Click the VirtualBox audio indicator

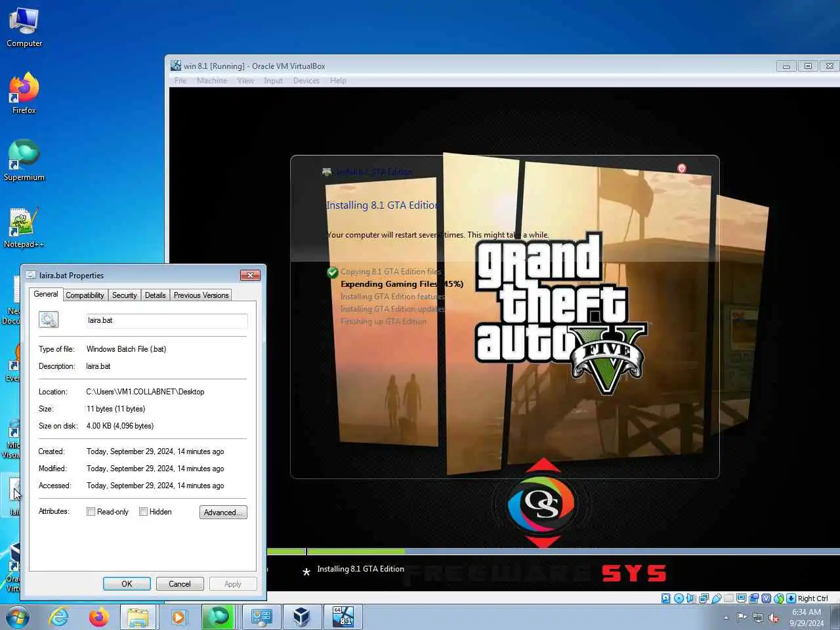click(x=690, y=598)
